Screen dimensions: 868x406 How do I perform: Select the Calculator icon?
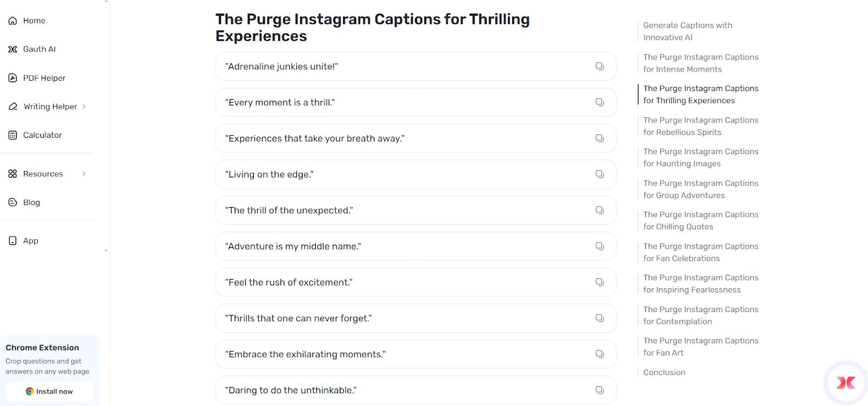12,135
